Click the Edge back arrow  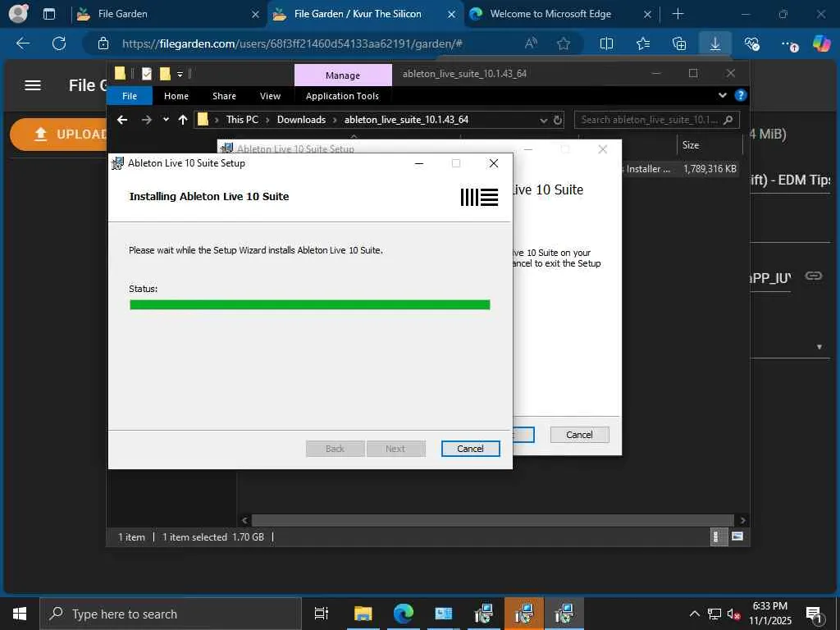pos(23,43)
